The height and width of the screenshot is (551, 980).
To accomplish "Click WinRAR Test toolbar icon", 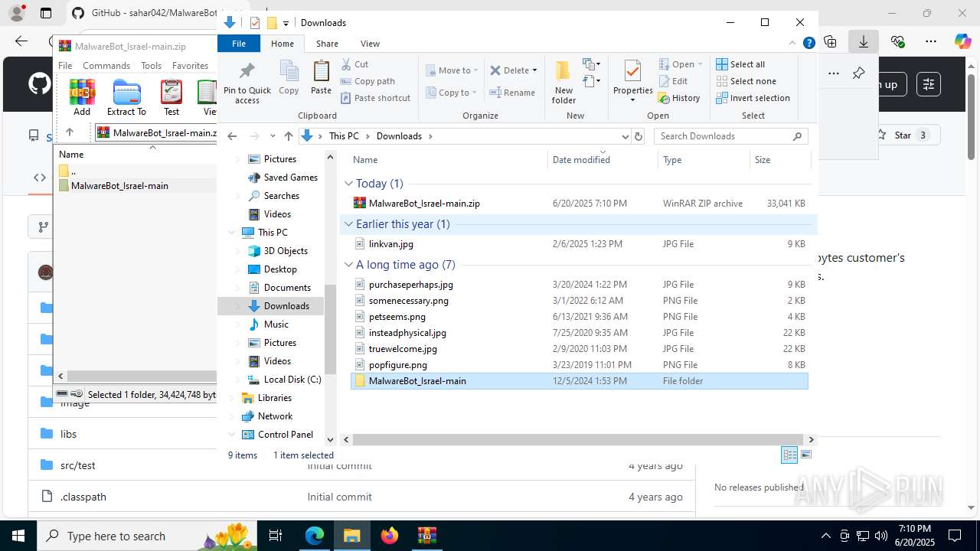I will pos(171,97).
